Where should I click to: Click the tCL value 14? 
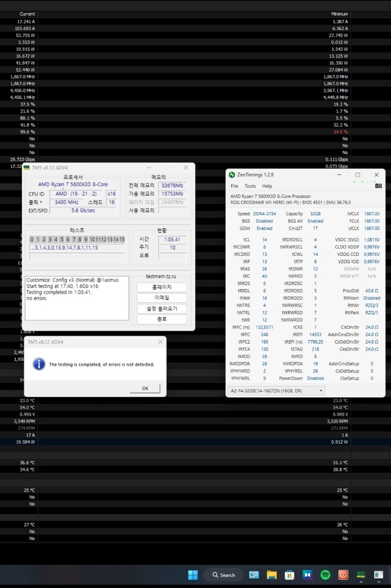click(x=265, y=240)
